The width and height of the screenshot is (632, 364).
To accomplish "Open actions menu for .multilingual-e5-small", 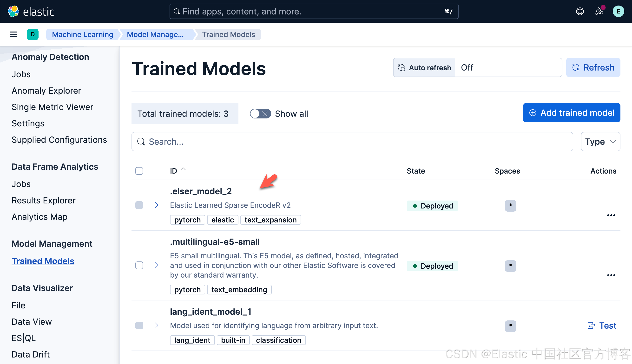I will pos(611,275).
